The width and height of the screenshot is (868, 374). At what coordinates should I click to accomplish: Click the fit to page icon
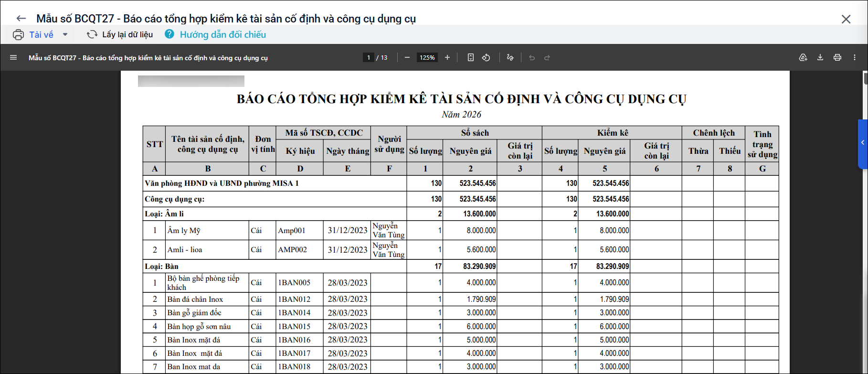(x=470, y=57)
